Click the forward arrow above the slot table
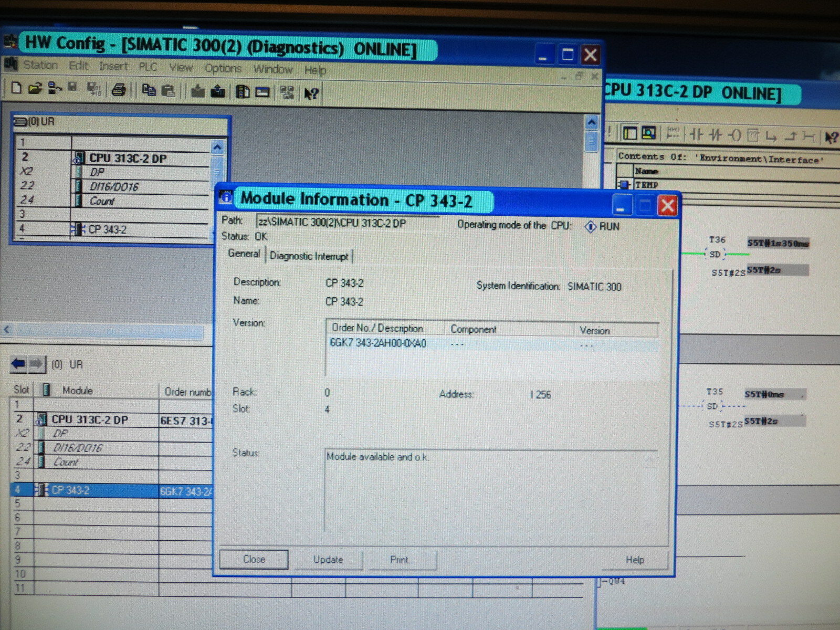This screenshot has height=630, width=840. [36, 363]
